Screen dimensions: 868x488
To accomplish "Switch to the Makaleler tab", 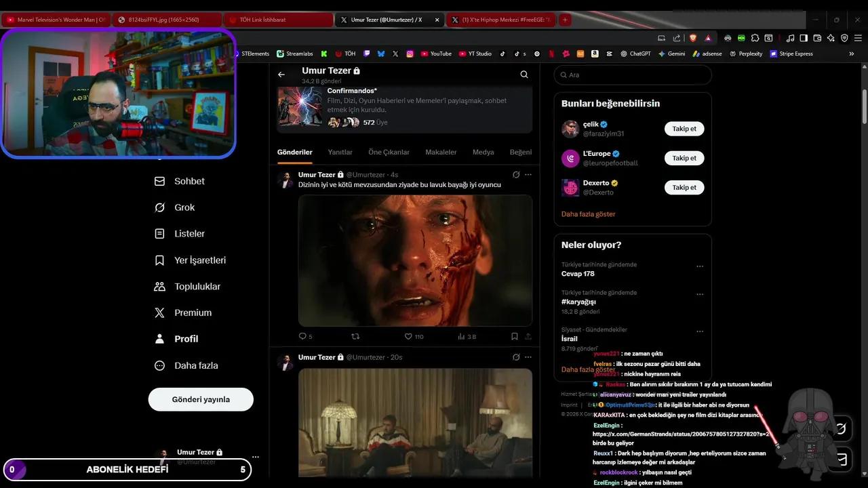I will [x=441, y=152].
